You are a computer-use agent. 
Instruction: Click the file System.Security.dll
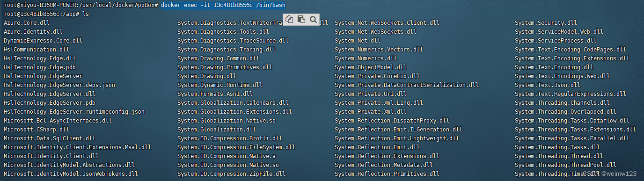click(546, 22)
